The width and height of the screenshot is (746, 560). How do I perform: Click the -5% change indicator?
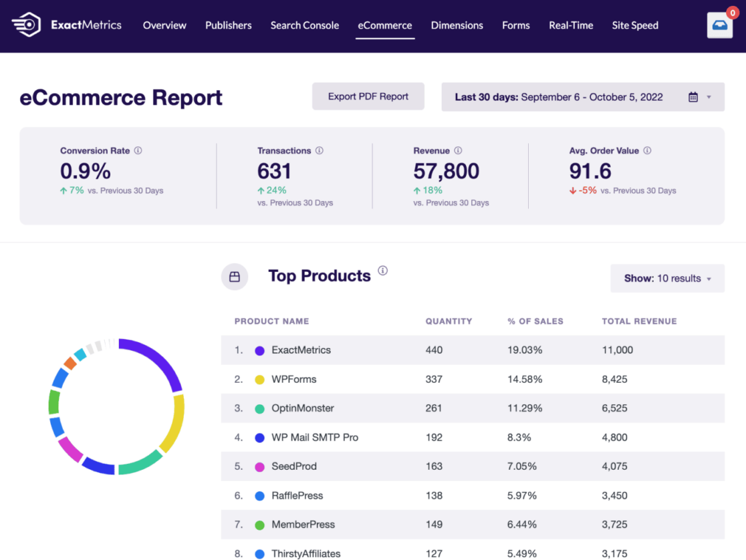click(x=583, y=190)
